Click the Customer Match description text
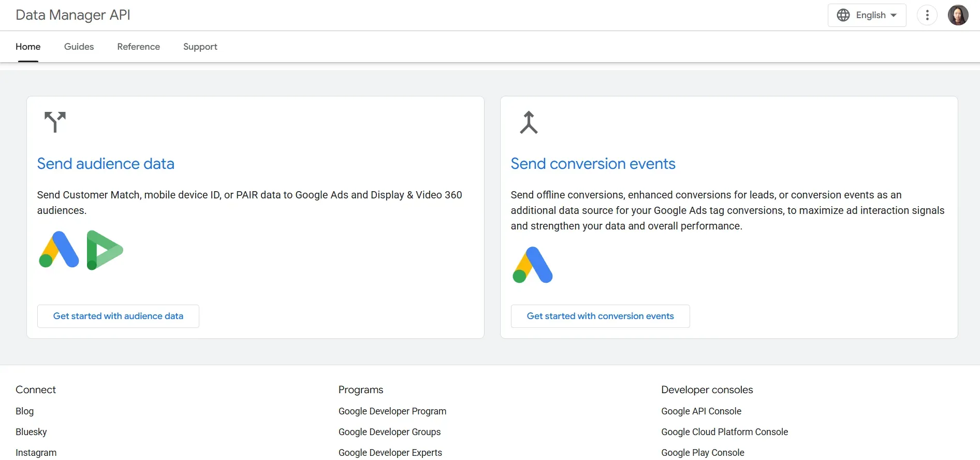The height and width of the screenshot is (460, 980). point(250,203)
